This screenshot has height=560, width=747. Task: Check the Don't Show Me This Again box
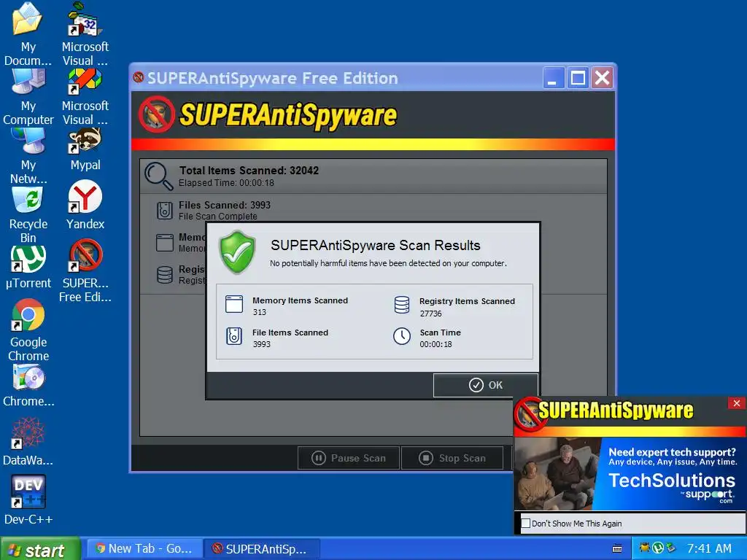(525, 524)
